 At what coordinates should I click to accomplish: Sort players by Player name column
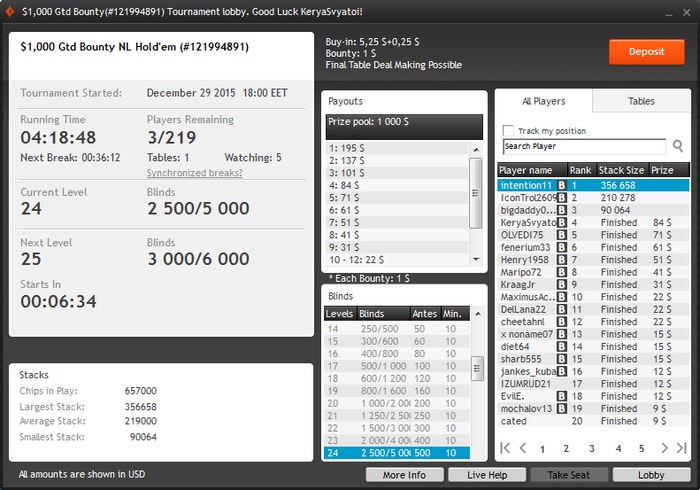532,170
